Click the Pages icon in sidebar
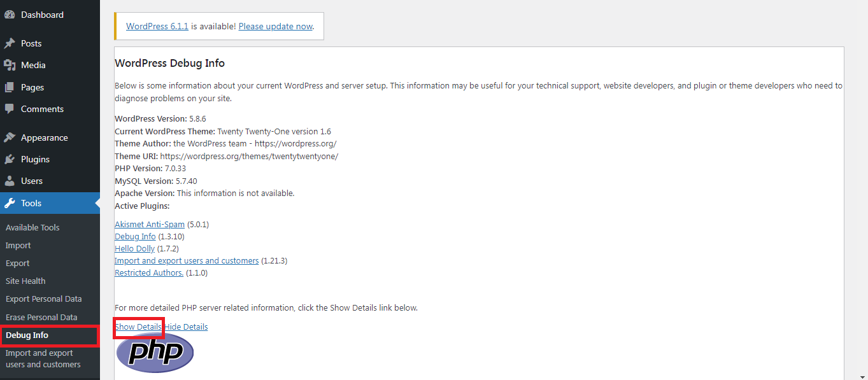 click(x=10, y=87)
